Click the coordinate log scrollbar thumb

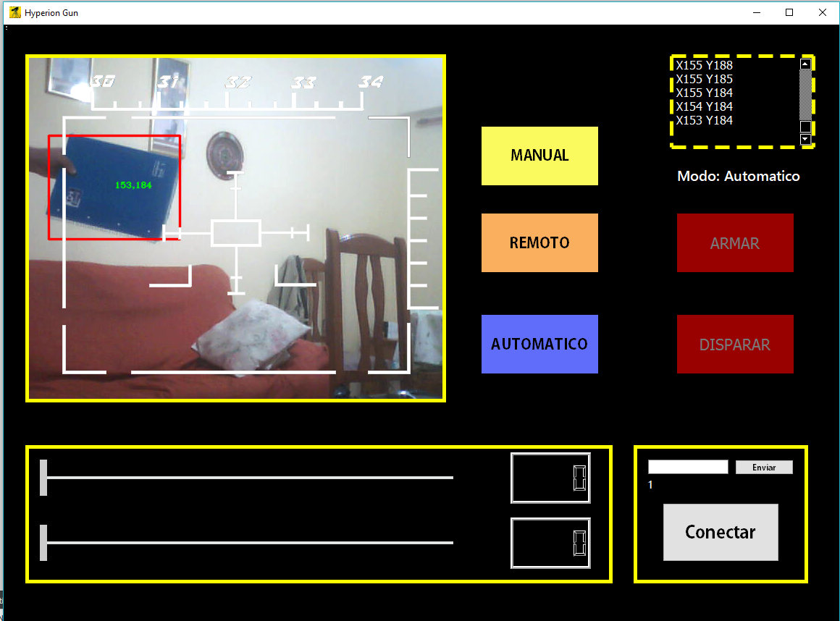(x=805, y=126)
